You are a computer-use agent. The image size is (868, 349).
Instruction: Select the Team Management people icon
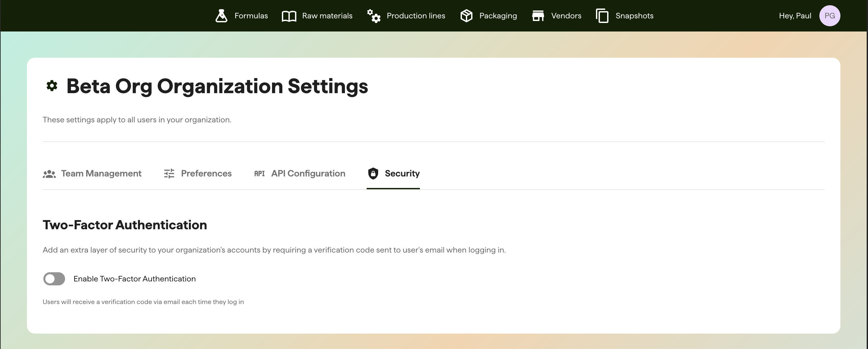coord(49,173)
